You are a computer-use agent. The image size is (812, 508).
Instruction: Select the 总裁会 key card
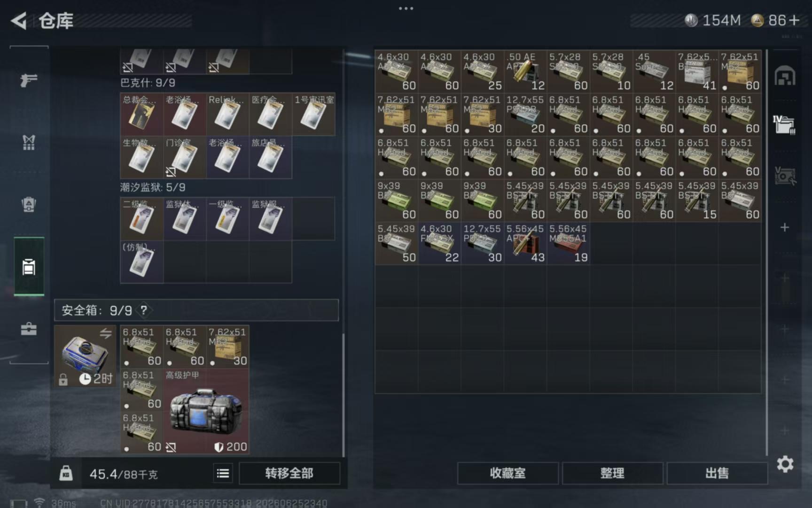click(141, 114)
